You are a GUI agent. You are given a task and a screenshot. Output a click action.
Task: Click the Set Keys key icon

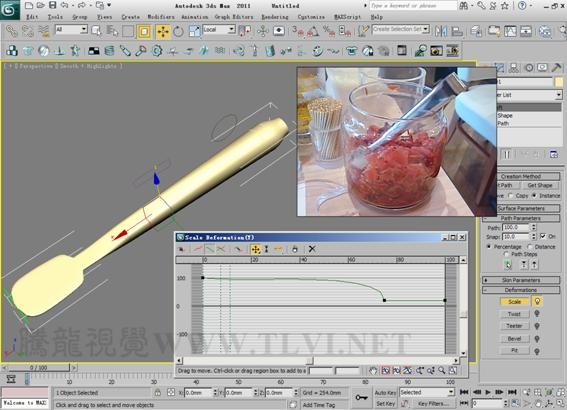point(361,398)
